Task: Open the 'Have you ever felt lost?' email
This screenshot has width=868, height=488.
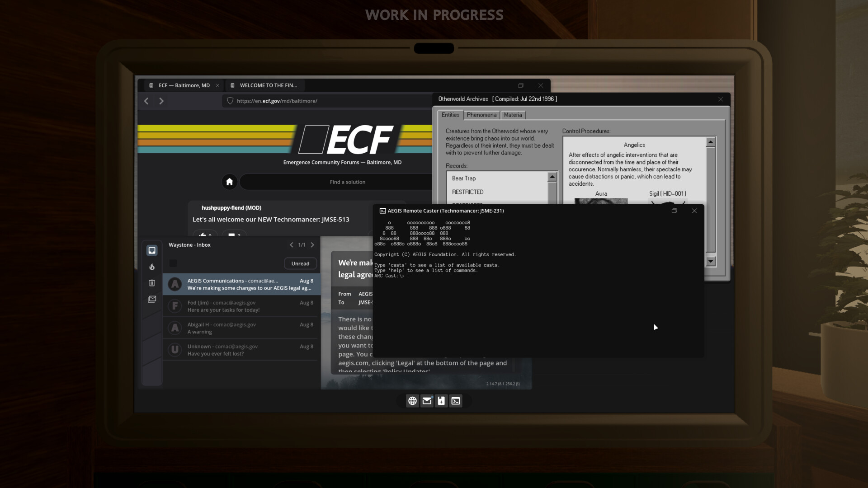Action: point(241,350)
